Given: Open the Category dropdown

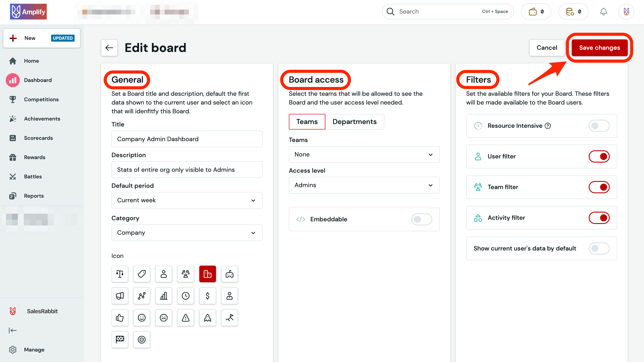Looking at the screenshot, I should coord(187,233).
